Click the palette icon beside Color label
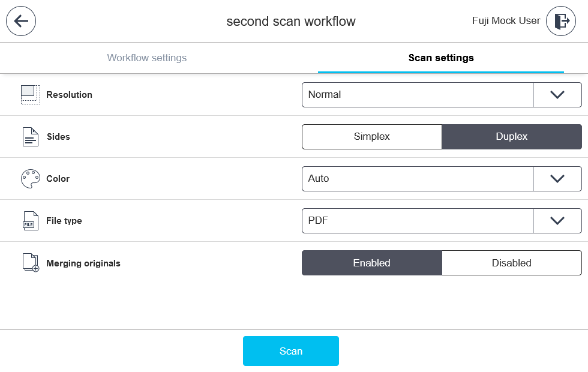This screenshot has height=372, width=588. [x=30, y=178]
